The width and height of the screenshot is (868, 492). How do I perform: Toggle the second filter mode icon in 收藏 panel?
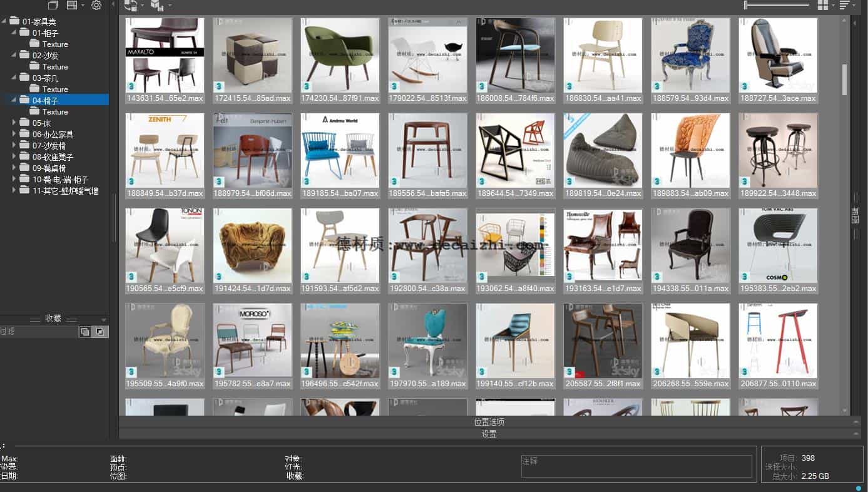(x=99, y=332)
